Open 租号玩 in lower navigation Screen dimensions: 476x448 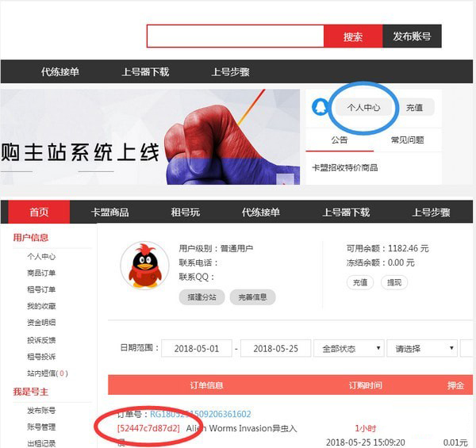click(x=185, y=212)
